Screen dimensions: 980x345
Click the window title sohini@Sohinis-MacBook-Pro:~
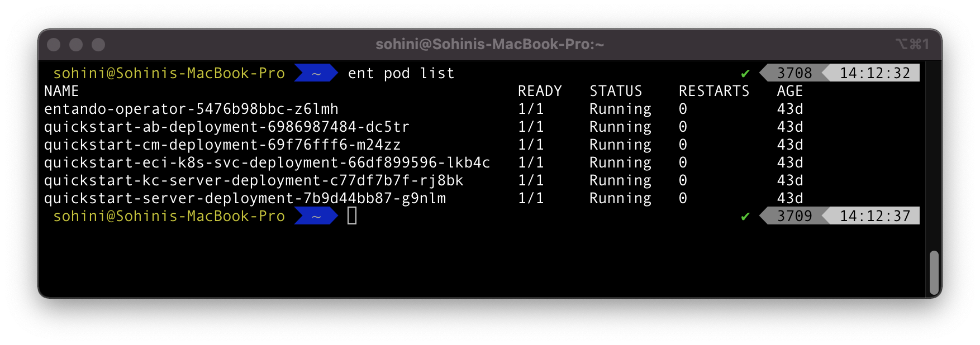[x=489, y=44]
